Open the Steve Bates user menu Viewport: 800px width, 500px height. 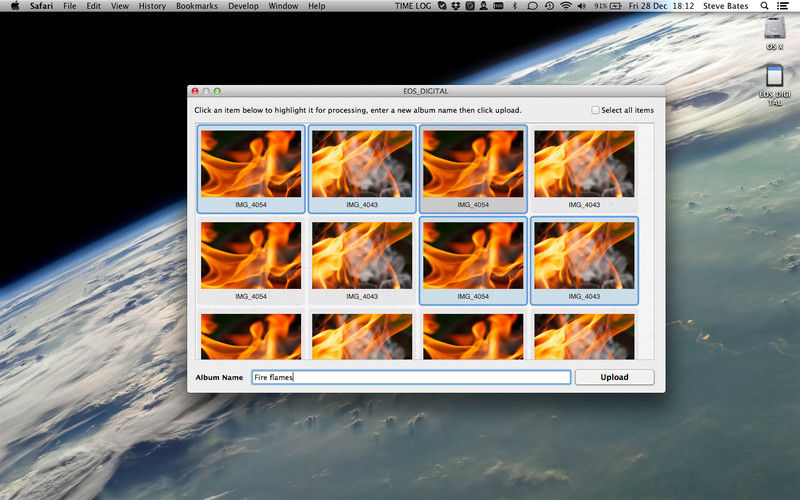726,6
